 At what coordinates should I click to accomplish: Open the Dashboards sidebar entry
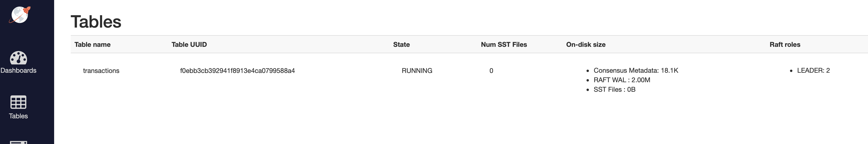(x=19, y=71)
